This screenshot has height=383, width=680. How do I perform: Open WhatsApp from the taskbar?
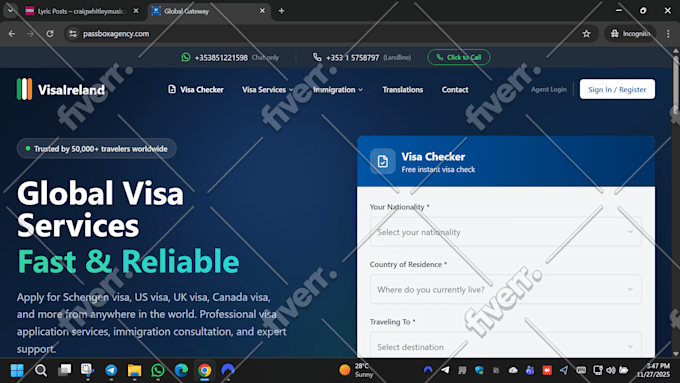click(158, 370)
